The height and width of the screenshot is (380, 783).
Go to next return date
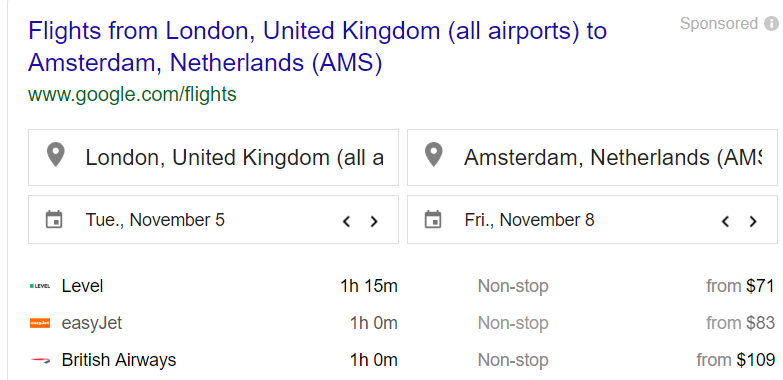(753, 221)
